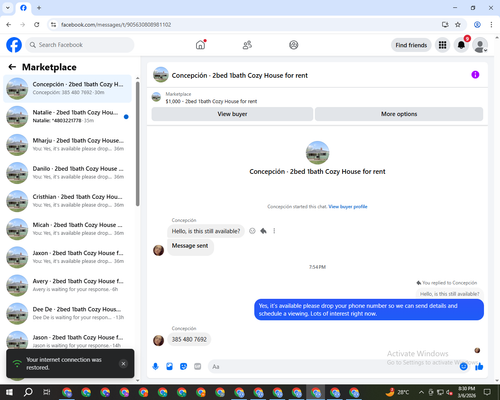
Task: Reply to the 'Hello, is this still available?' message
Action: coord(263,231)
